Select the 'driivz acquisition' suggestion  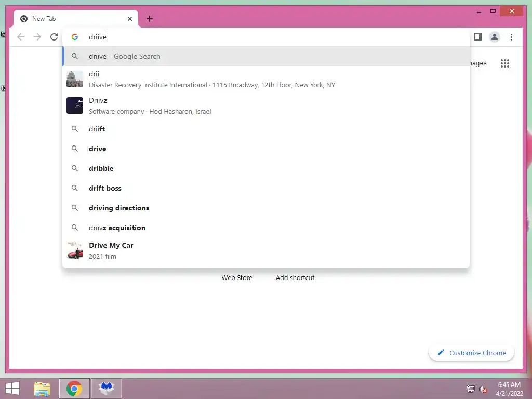[266, 228]
